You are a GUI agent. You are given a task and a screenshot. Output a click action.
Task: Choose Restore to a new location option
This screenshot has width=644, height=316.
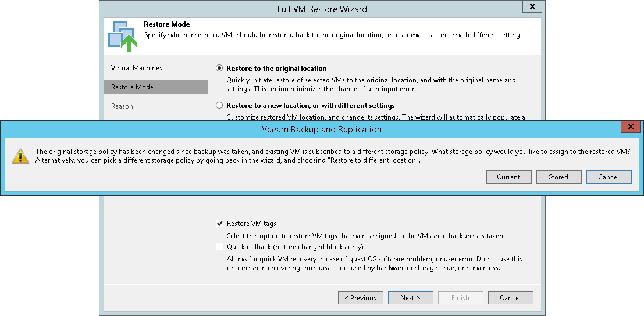pyautogui.click(x=219, y=106)
